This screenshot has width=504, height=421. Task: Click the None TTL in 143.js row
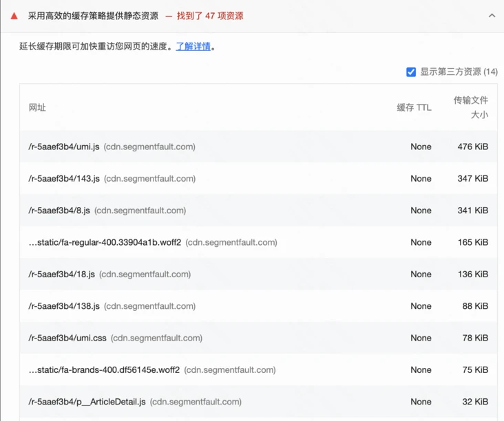(x=421, y=179)
